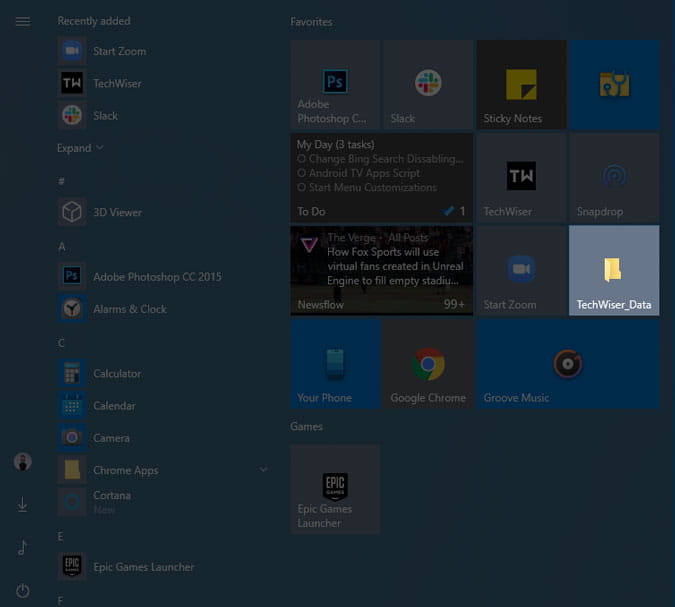Launch Epic Games Launcher from app list

coord(164,567)
